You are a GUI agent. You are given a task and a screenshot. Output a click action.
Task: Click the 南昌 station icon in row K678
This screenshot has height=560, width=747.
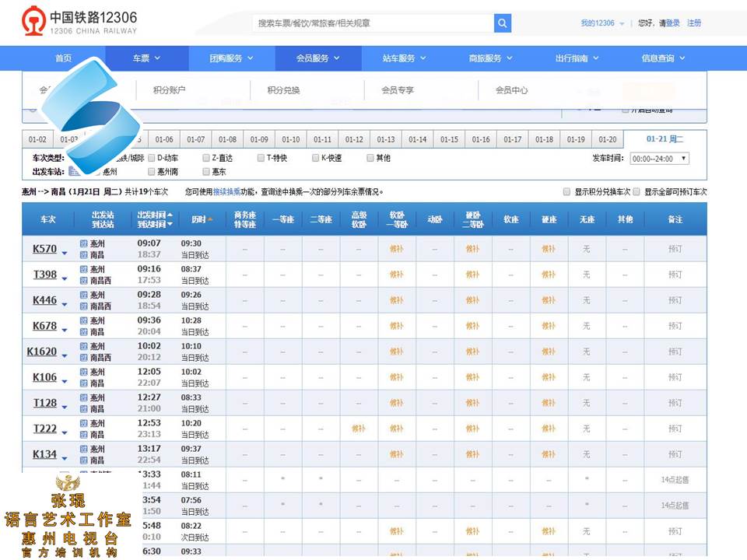coord(84,332)
